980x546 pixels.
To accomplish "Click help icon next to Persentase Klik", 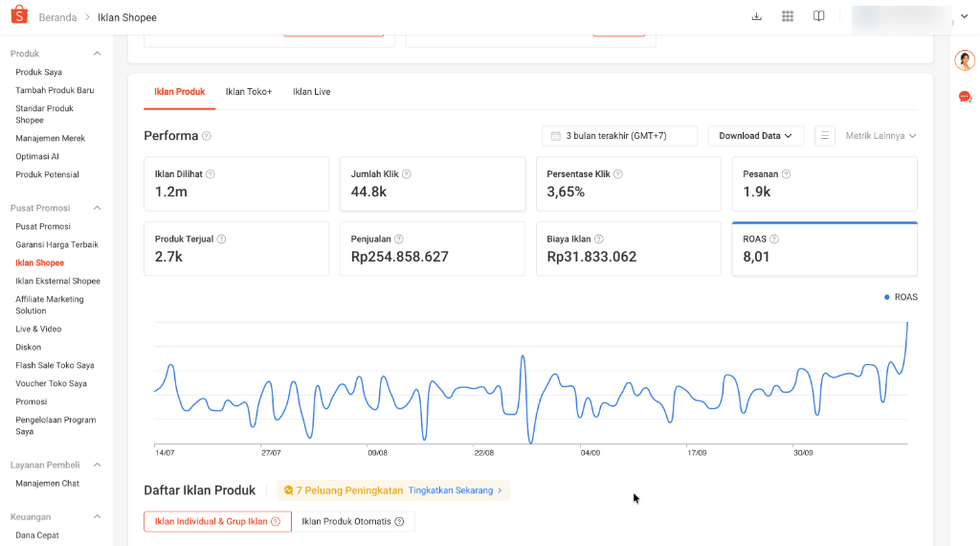I will pos(618,174).
